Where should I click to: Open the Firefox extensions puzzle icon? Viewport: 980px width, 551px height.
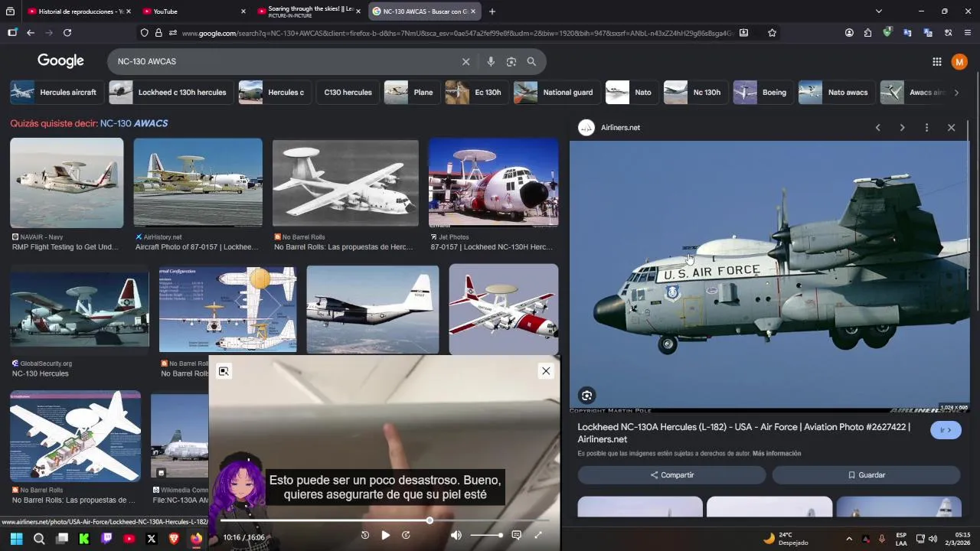867,33
